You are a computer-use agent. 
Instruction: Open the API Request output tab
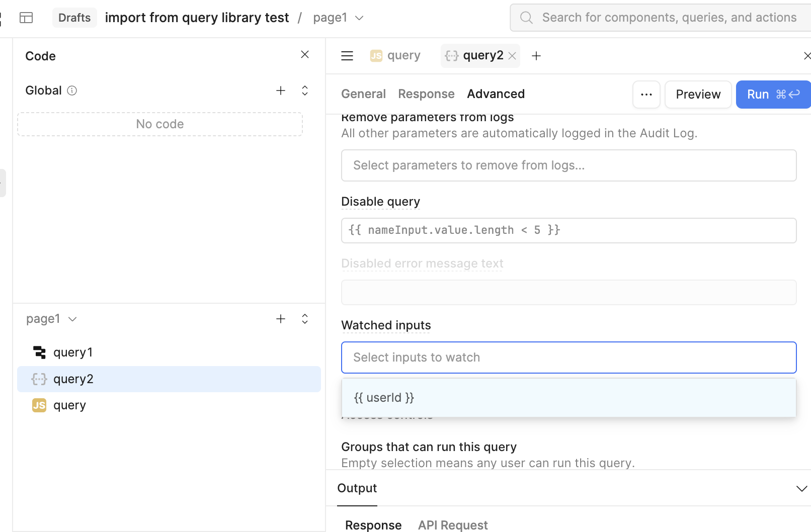pyautogui.click(x=453, y=525)
